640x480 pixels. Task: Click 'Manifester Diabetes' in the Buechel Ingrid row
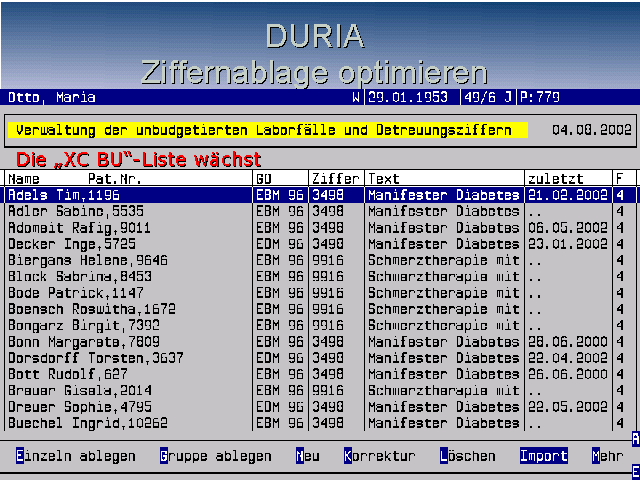tap(444, 423)
